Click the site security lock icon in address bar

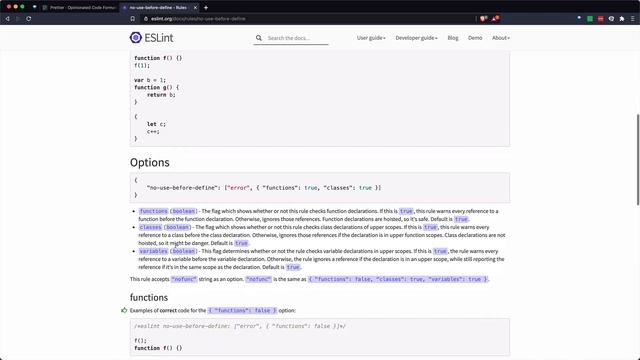pos(146,18)
